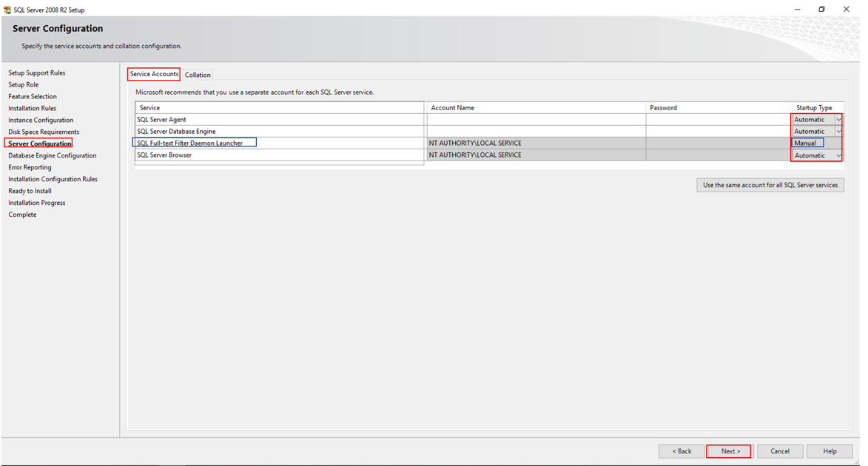Click Installation Progress step
The height and width of the screenshot is (466, 868).
(x=36, y=203)
